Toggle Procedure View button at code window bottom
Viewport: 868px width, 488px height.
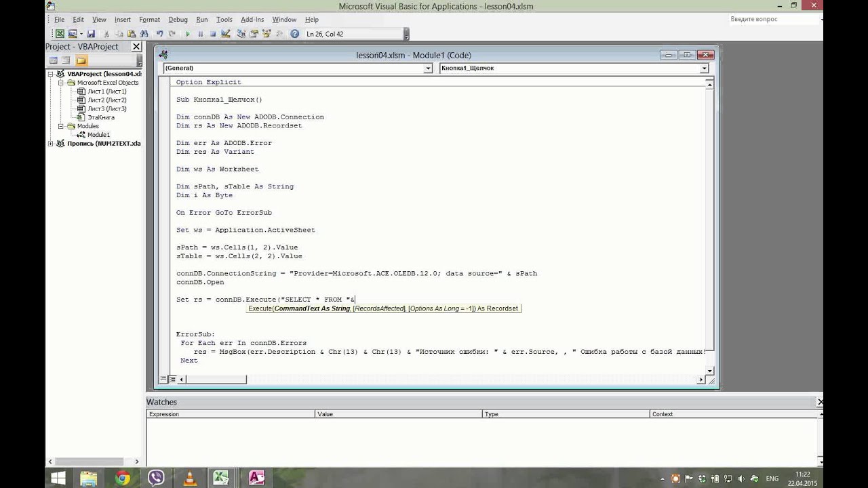(163, 380)
